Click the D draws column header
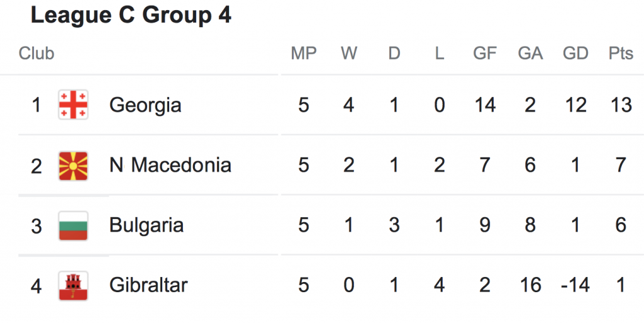644x323 pixels. pos(394,54)
